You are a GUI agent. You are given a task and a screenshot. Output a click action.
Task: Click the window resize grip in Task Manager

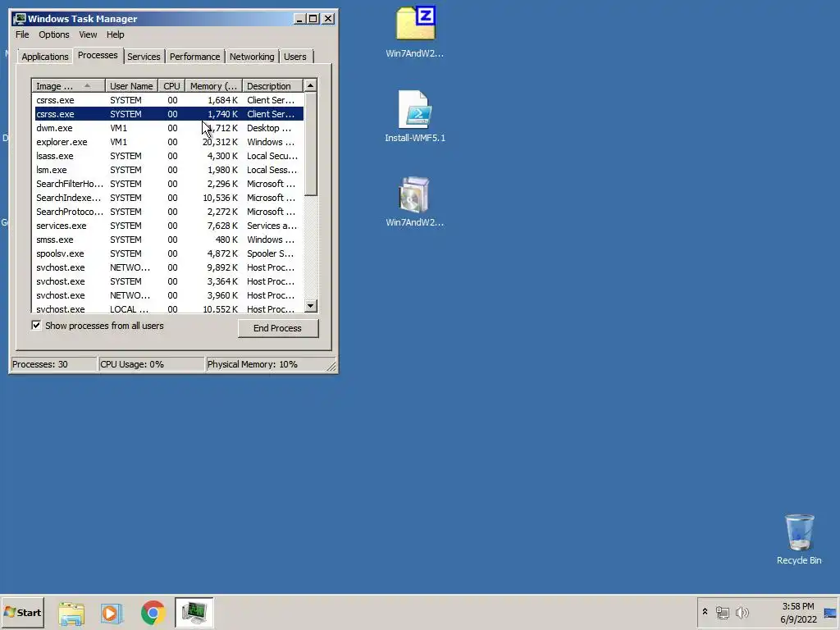point(331,367)
